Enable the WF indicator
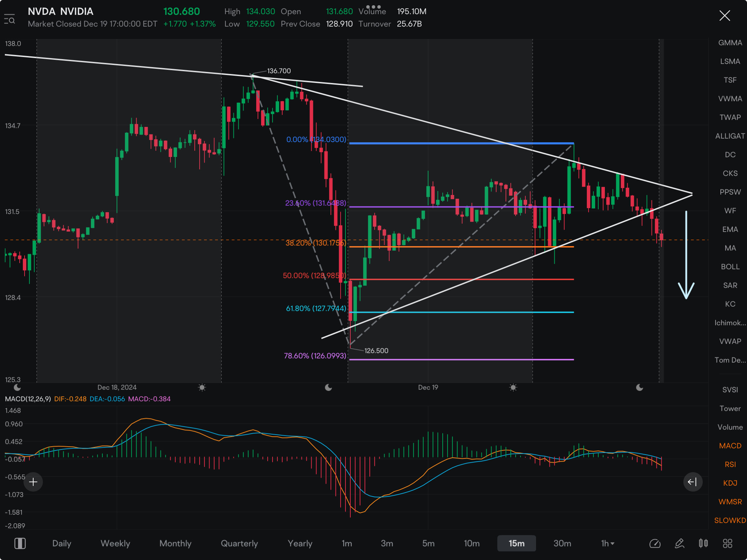The image size is (747, 560). 730,211
